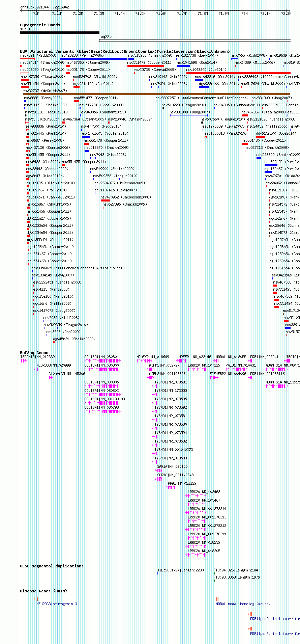300x644 pixels.
Task: Open the nsv551479 (Cooper2011) variant label
Action: (x=149, y=62)
